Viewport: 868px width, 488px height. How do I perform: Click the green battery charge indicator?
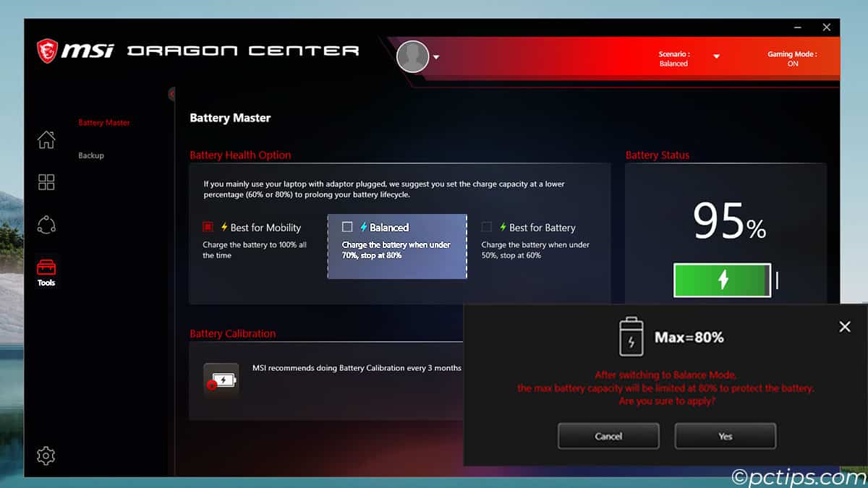click(x=722, y=280)
